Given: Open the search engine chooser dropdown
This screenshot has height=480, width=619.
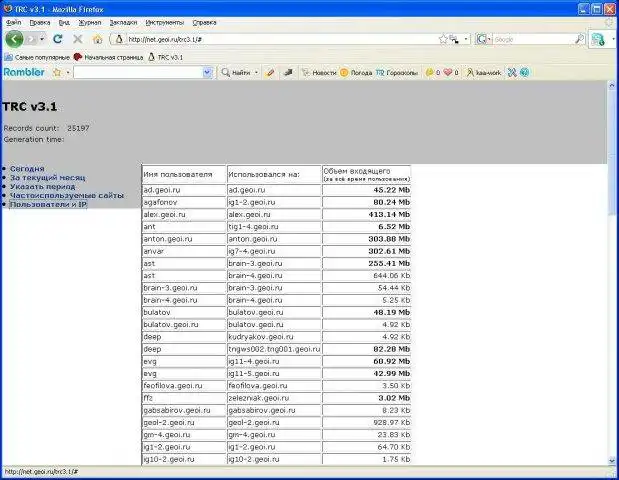Looking at the screenshot, I should coord(489,39).
